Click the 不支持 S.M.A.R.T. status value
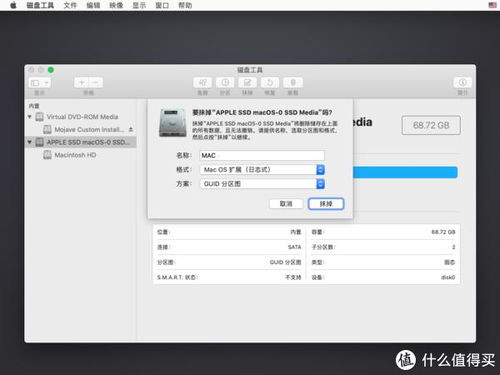Viewport: 500px width, 375px height. [x=293, y=277]
